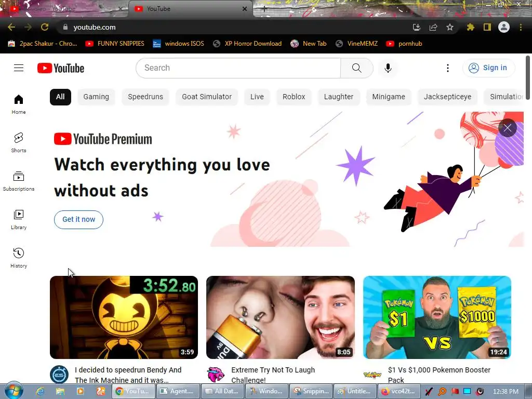Viewport: 532px width, 399px height.
Task: Open History in the sidebar
Action: 19,258
